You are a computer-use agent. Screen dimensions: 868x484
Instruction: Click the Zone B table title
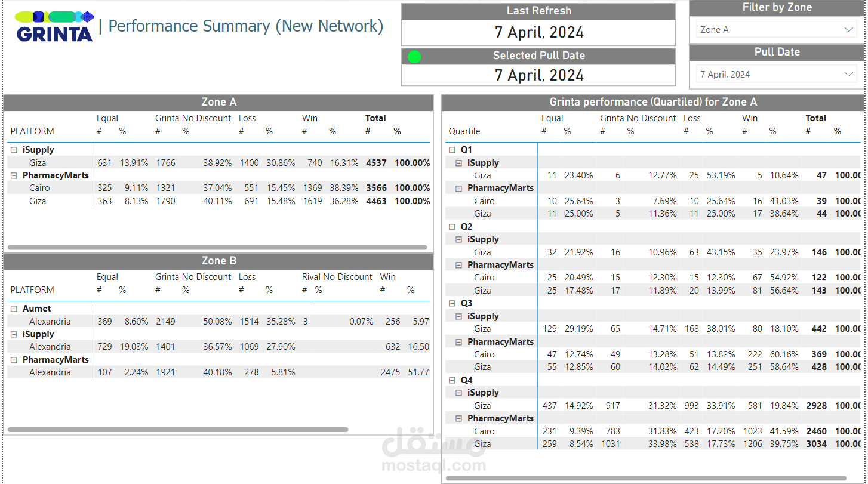coord(218,261)
